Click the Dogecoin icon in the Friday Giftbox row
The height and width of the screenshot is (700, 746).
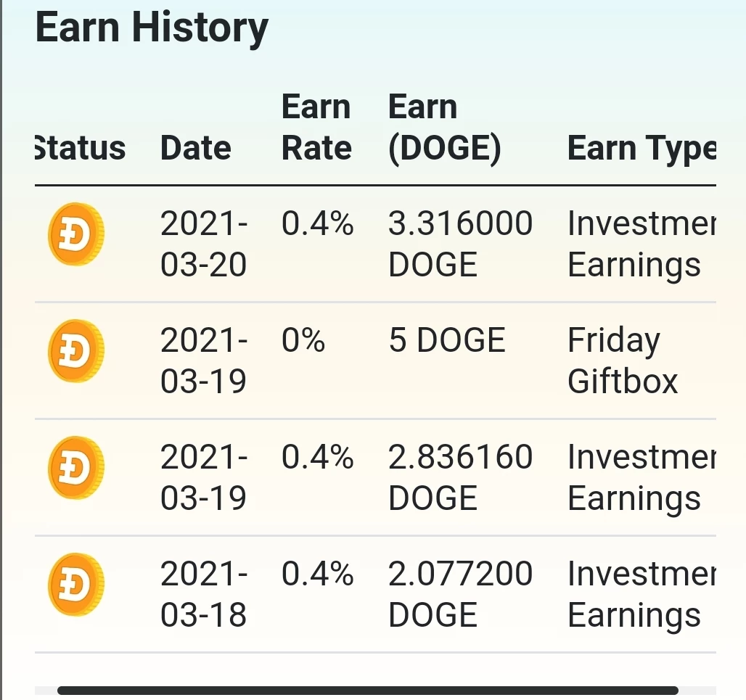76,351
